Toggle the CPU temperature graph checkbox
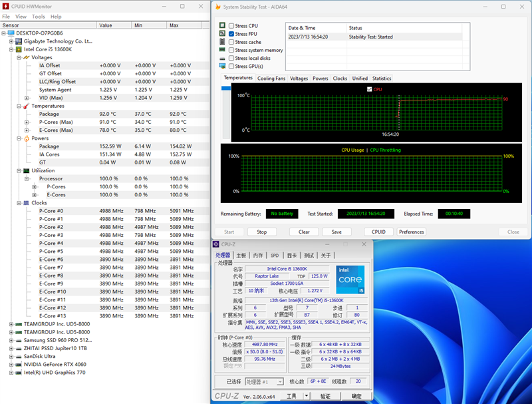 click(370, 89)
